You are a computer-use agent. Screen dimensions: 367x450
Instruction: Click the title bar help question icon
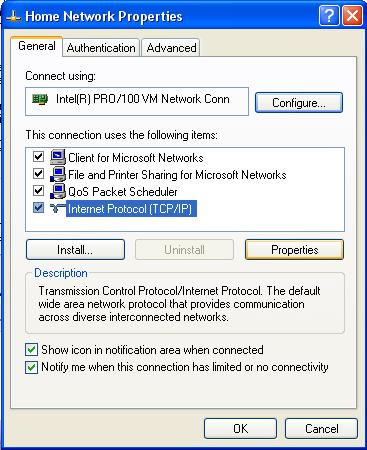[329, 15]
